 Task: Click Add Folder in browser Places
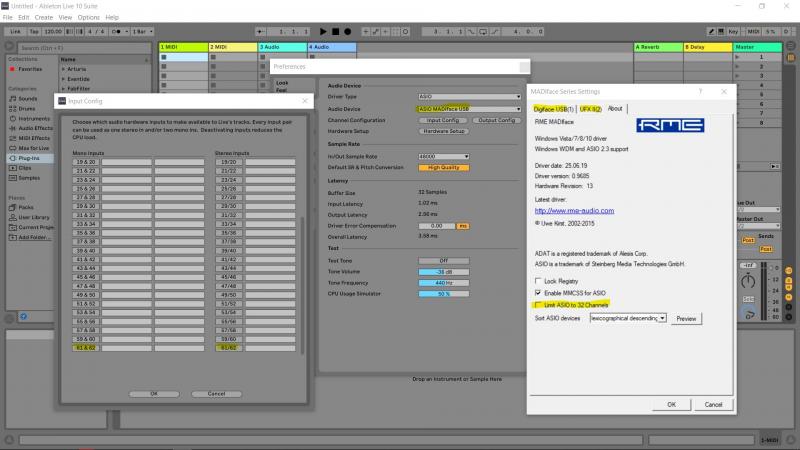pos(34,237)
